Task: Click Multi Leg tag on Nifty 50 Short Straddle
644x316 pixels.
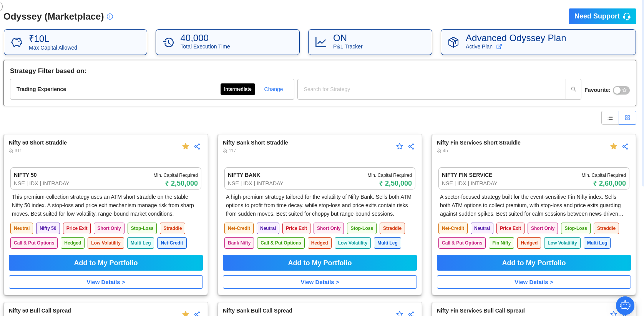Action: (x=141, y=243)
